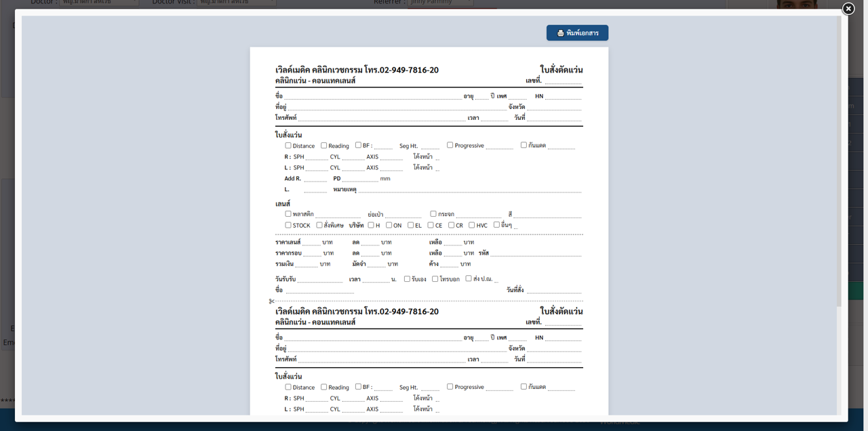Check company option ON
This screenshot has width=868, height=431.
(389, 225)
